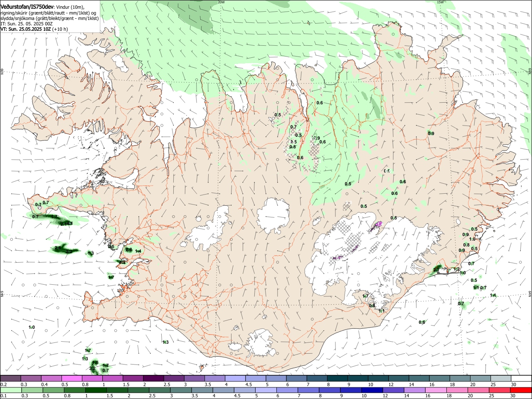
Task: Select the light pink swatch labeled 16 in the bottom legend row
Action: (436, 390)
